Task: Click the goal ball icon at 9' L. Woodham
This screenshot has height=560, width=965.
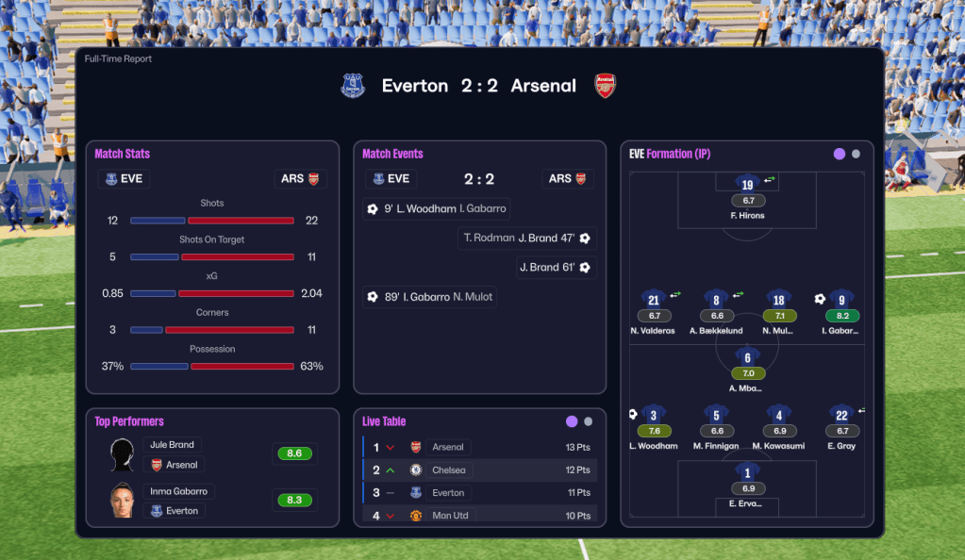Action: coord(373,209)
